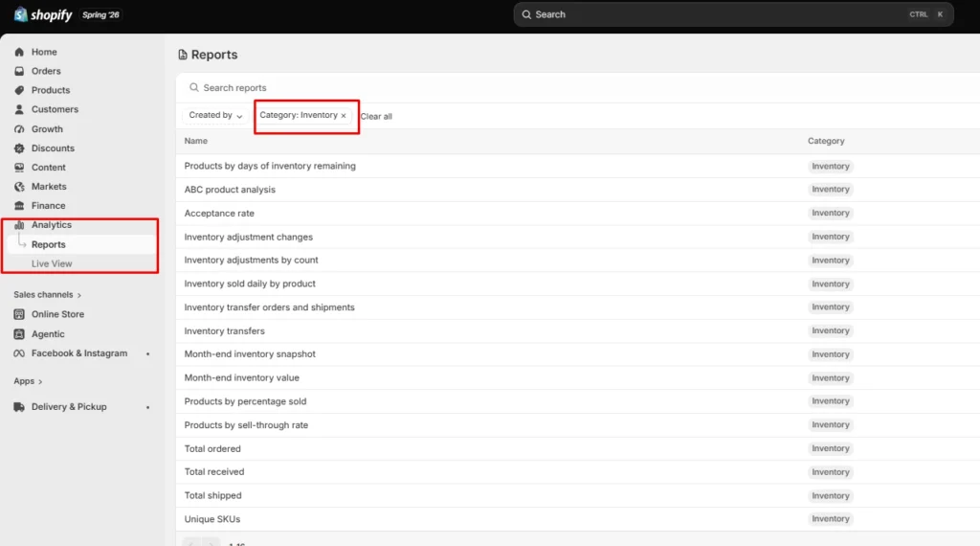Click the pin dot beside Delivery & Pickup
Image resolution: width=980 pixels, height=546 pixels.
coord(148,407)
